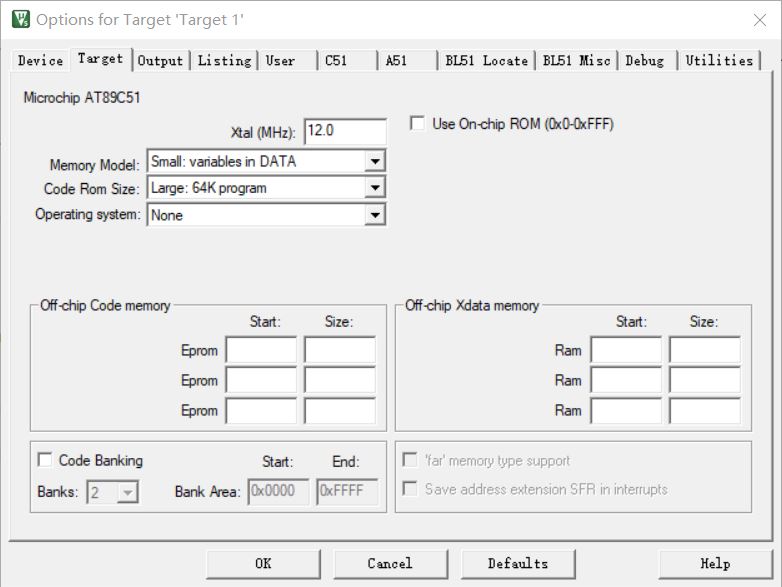Enable Use On-chip ROM checkbox
The width and height of the screenshot is (782, 587).
pyautogui.click(x=417, y=123)
